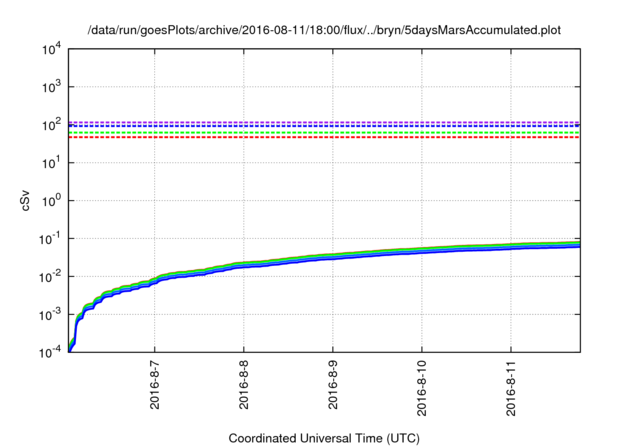The image size is (640, 448).
Task: Click the red dashed limit line
Action: (324, 138)
